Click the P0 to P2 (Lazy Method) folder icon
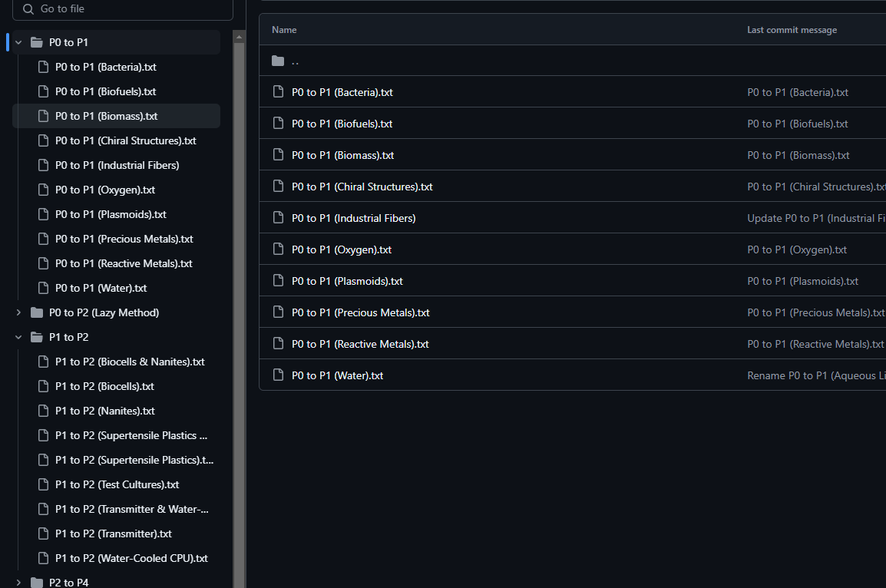 tap(36, 312)
